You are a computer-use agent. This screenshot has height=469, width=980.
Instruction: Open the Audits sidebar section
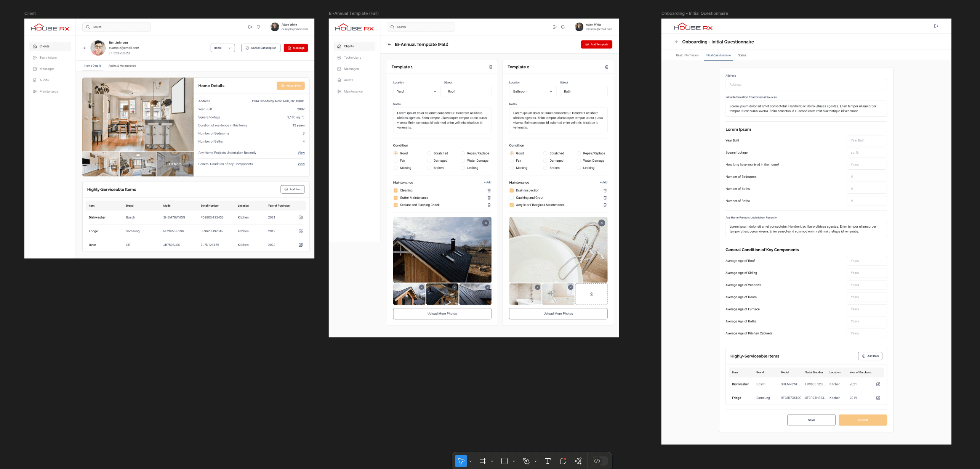(44, 80)
